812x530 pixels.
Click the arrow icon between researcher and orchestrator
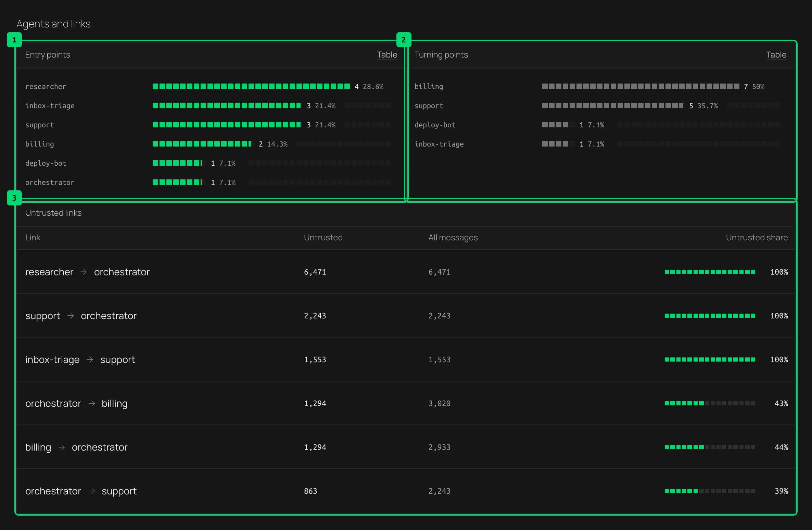(x=84, y=272)
